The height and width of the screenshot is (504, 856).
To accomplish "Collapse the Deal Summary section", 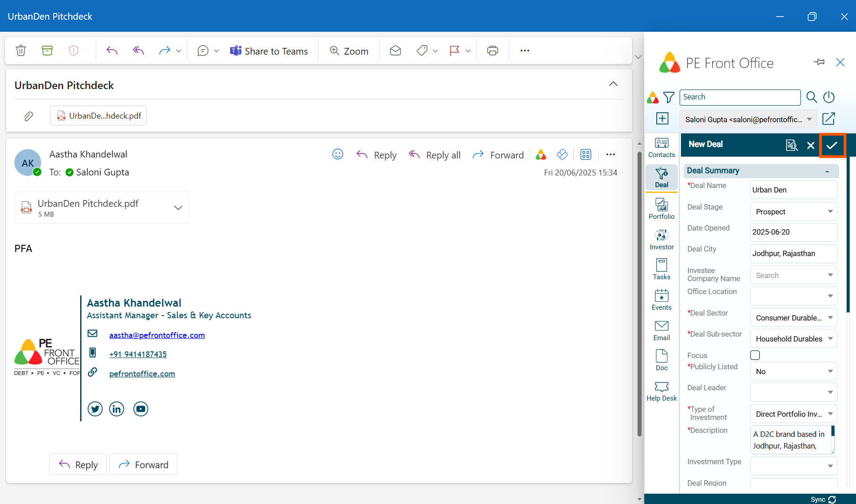I will (x=827, y=171).
